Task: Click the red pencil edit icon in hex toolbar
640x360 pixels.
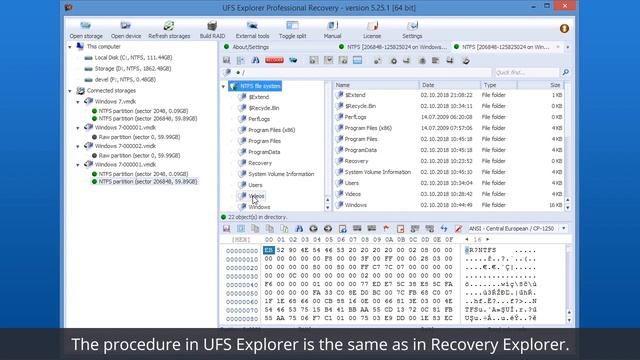Action: tap(458, 229)
